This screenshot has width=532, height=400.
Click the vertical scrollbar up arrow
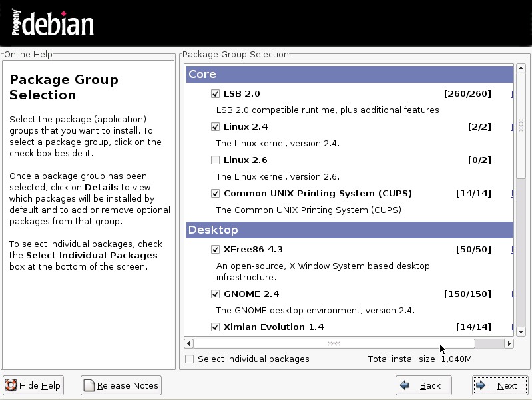(x=521, y=68)
